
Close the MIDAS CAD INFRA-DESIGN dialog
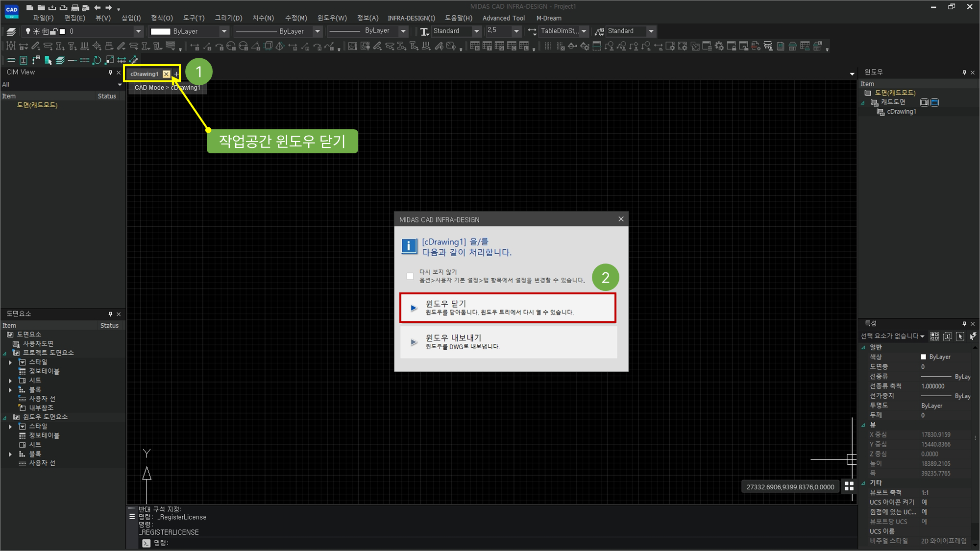click(621, 219)
